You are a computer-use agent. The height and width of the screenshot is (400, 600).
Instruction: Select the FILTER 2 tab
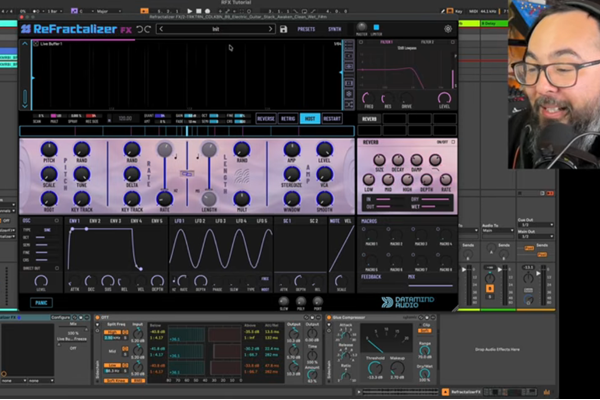pos(427,42)
